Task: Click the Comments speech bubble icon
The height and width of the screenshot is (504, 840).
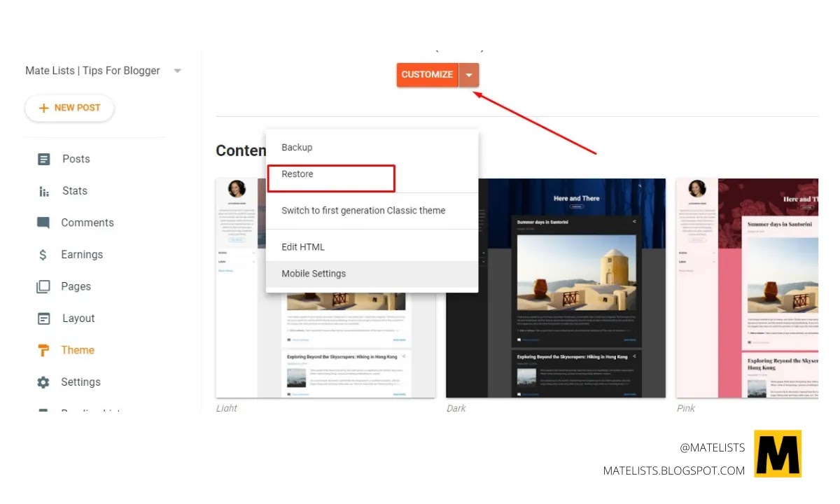Action: click(x=43, y=223)
